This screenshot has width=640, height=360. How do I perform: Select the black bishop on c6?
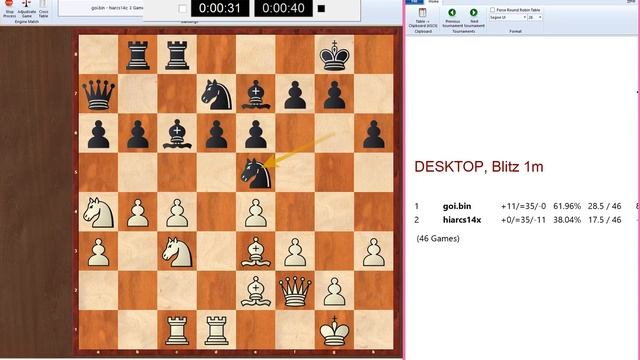(x=177, y=134)
